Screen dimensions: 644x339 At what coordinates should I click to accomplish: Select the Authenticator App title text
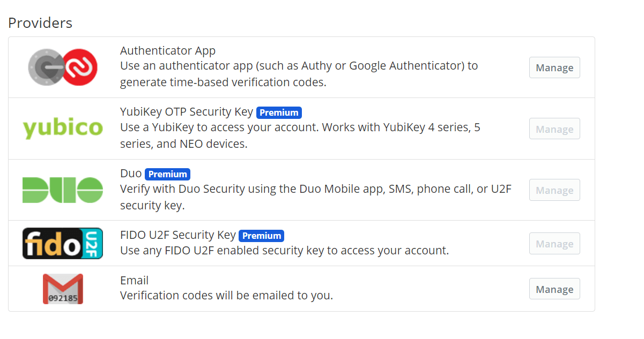(x=168, y=51)
